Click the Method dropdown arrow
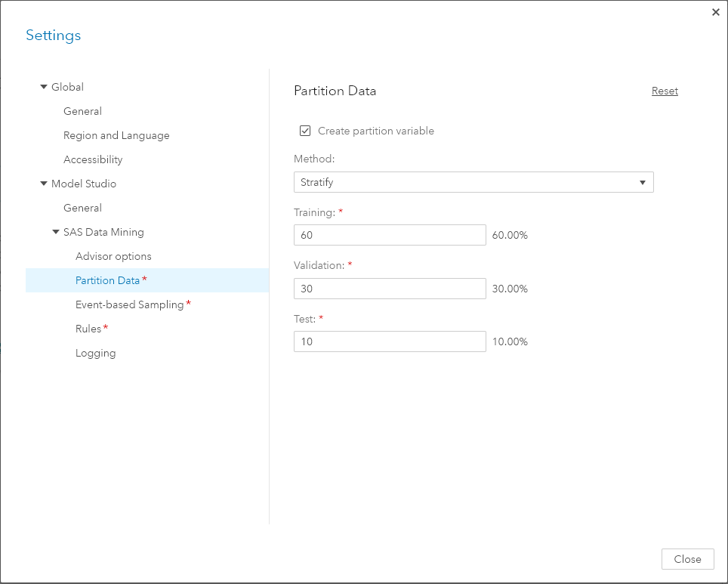 [642, 182]
